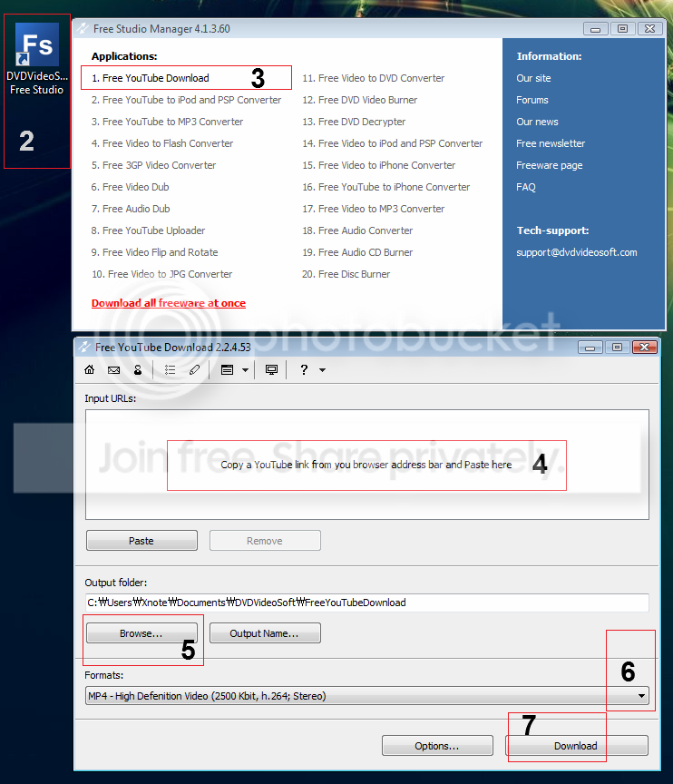Launch Free Video to iPhone Converter

pyautogui.click(x=379, y=165)
